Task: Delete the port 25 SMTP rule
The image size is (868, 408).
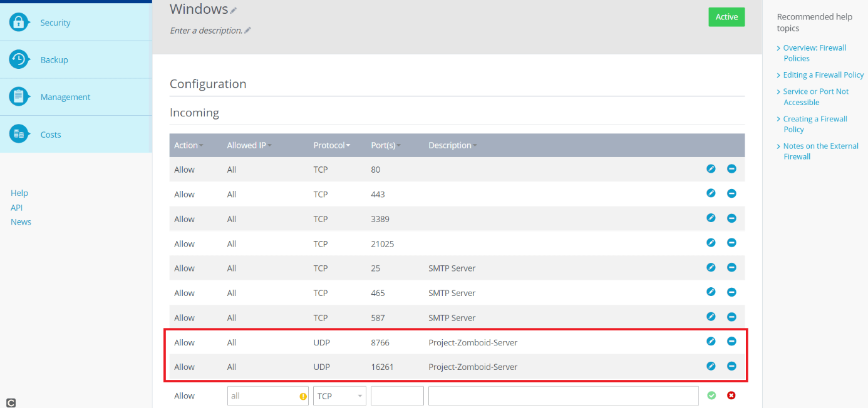Action: point(731,267)
